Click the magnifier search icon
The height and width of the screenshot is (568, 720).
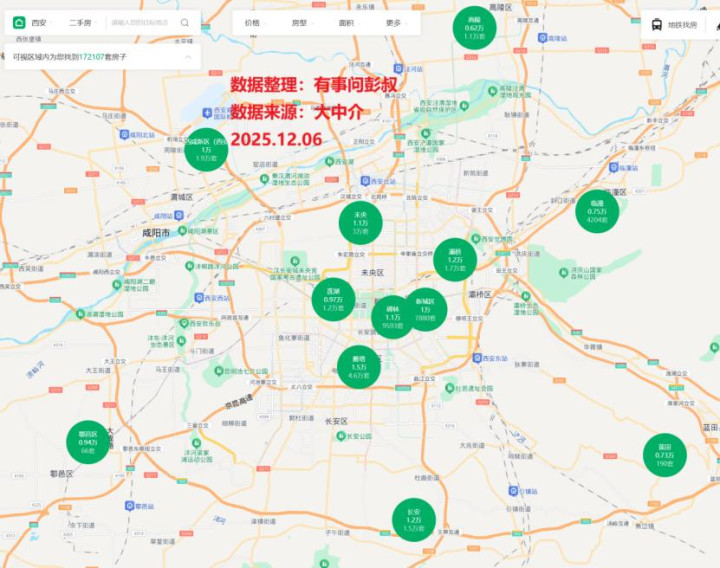pyautogui.click(x=185, y=22)
